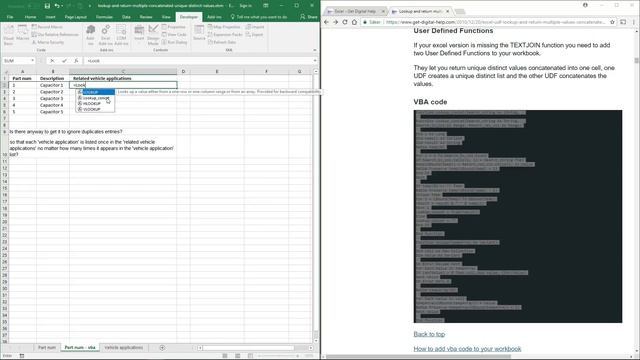Expand the formula bar with the arrow
Image resolution: width=640 pixels, height=360 pixels.
tap(315, 61)
